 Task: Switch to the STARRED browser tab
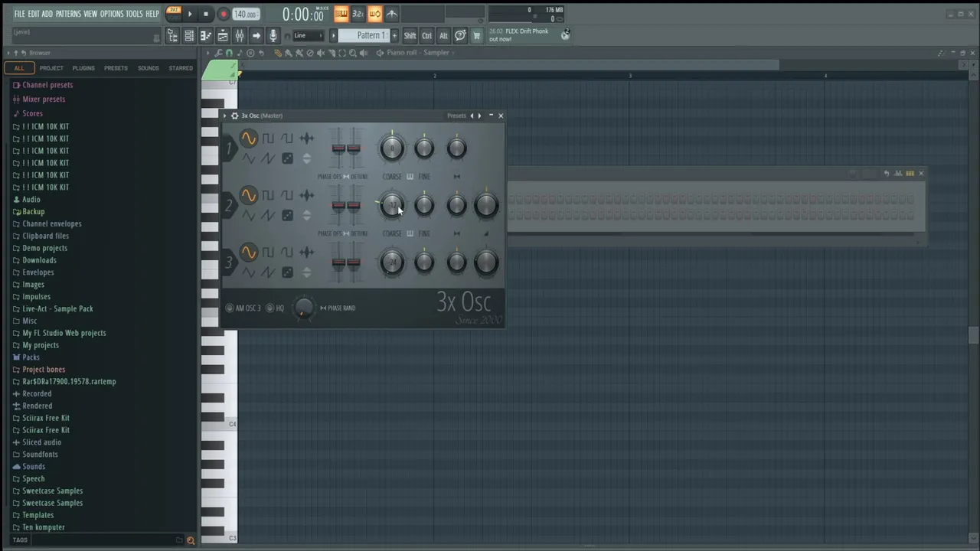tap(181, 68)
